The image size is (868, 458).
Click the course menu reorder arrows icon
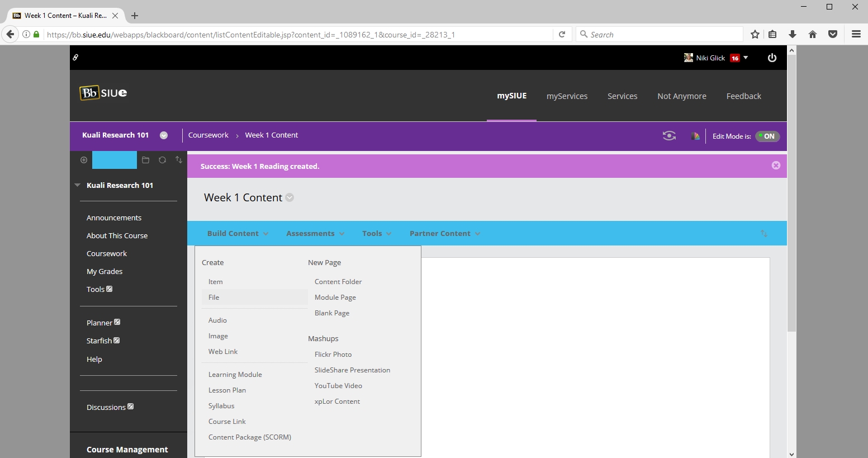click(179, 160)
